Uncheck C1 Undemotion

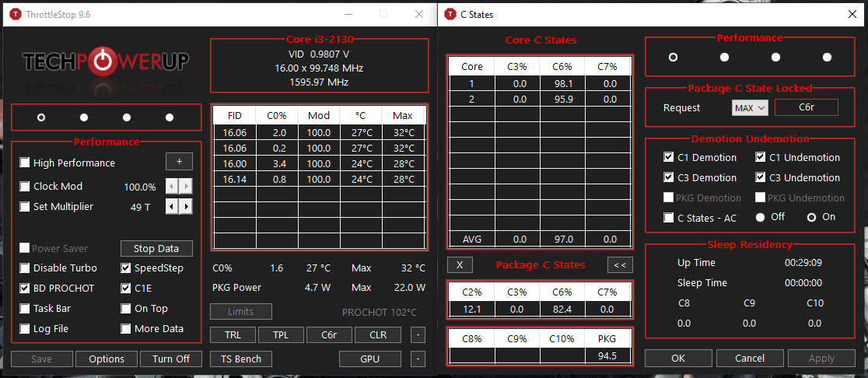coord(761,157)
